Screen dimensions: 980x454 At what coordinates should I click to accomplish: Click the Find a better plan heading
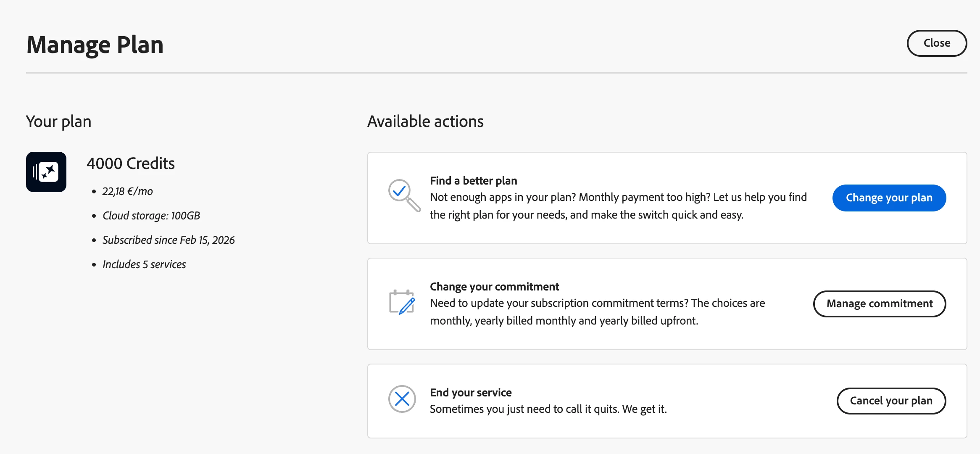click(x=473, y=181)
